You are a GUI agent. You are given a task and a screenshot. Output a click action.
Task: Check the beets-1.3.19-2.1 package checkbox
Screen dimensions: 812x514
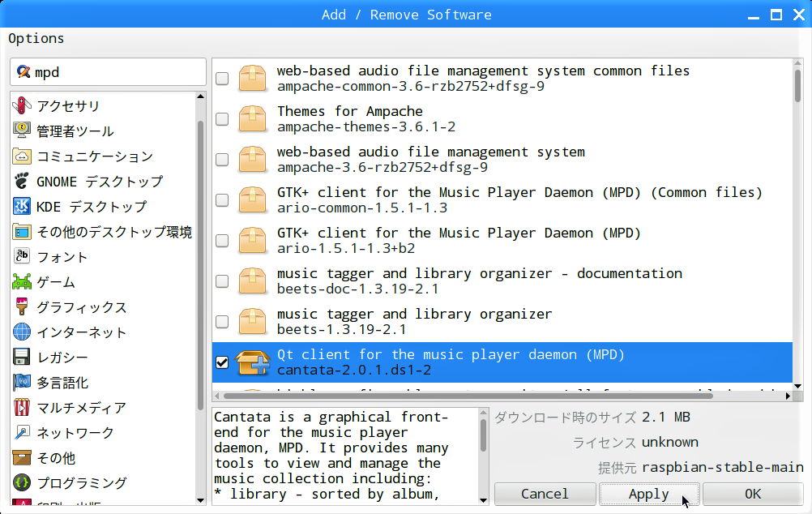point(222,321)
